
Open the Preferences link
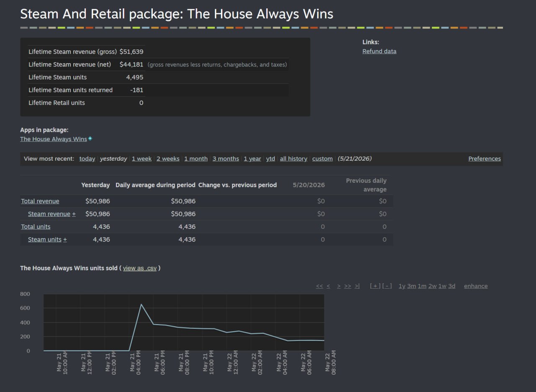tap(484, 159)
